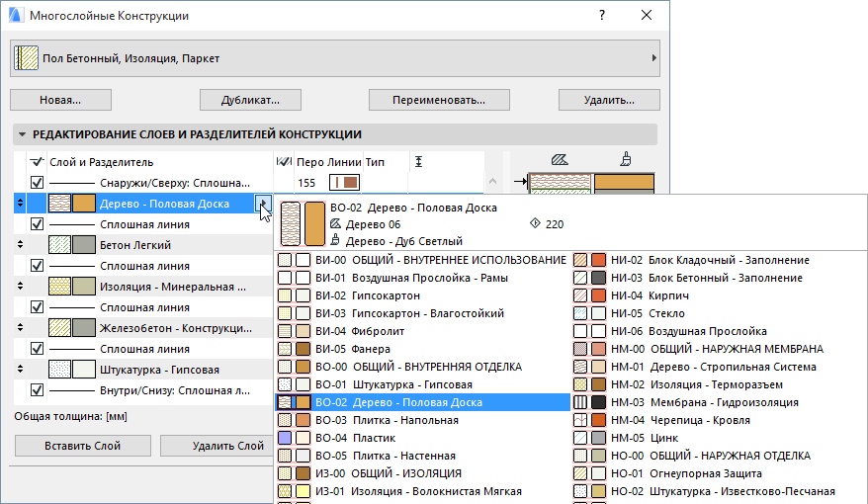Open the dialog help question mark
Image resolution: width=868 pixels, height=504 pixels.
[x=602, y=15]
